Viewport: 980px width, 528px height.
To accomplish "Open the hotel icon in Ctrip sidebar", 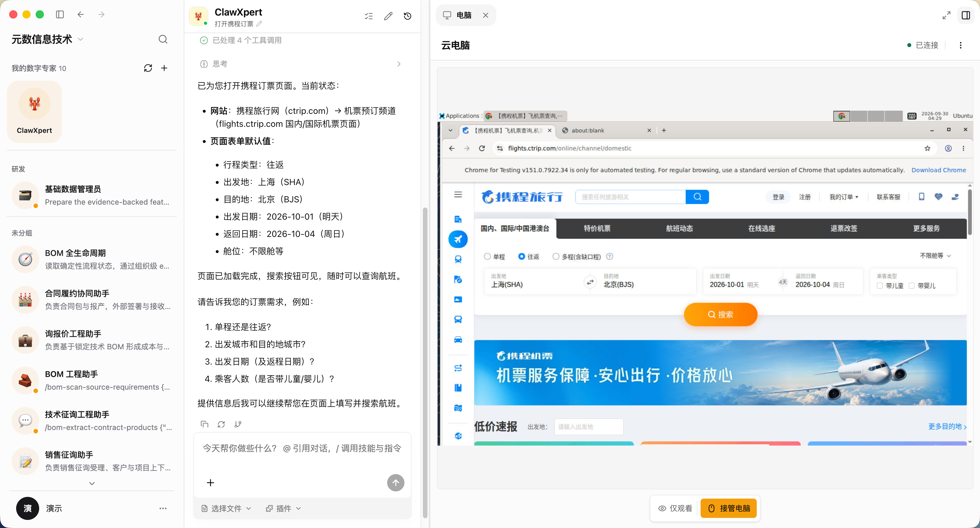I will point(458,219).
